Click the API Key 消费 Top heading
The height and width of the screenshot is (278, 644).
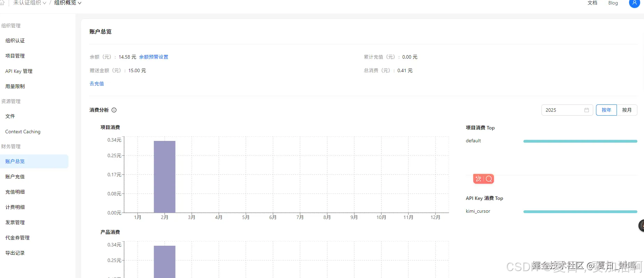pyautogui.click(x=484, y=198)
